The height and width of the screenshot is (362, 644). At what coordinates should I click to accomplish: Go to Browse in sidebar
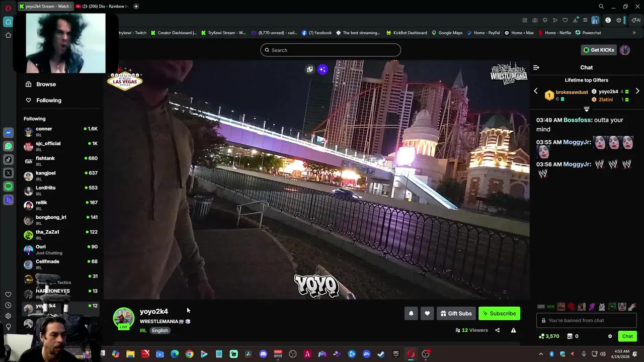(41, 84)
